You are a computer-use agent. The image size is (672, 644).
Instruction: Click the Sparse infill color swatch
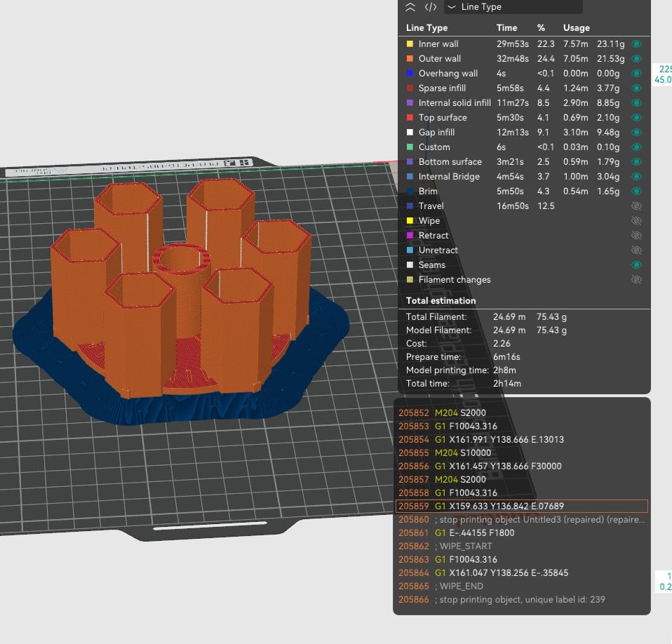coord(410,88)
